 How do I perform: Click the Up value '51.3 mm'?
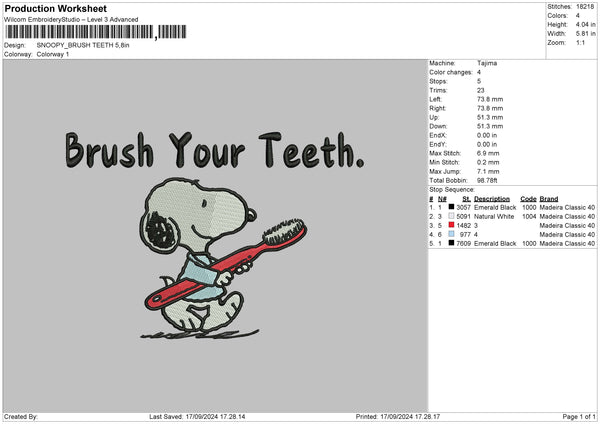pyautogui.click(x=490, y=117)
